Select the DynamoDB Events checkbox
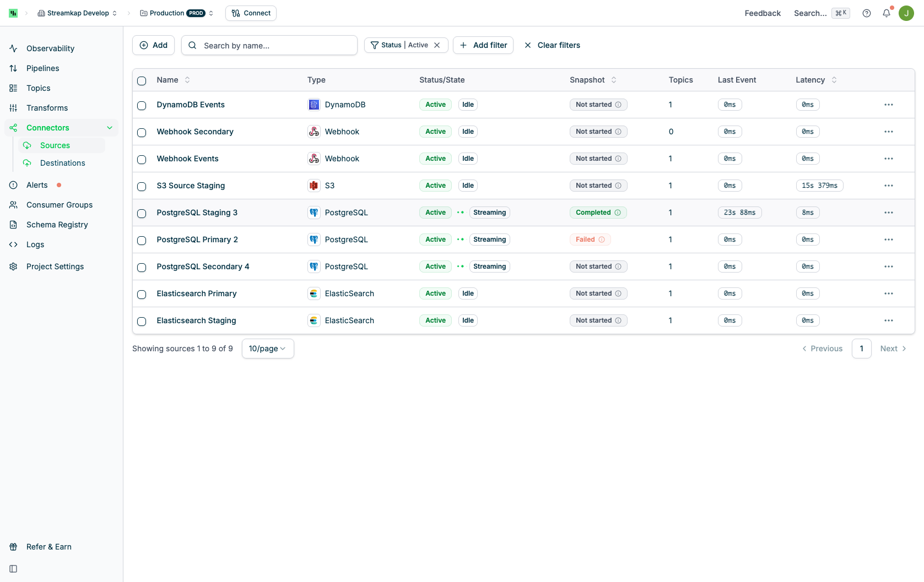 coord(142,106)
